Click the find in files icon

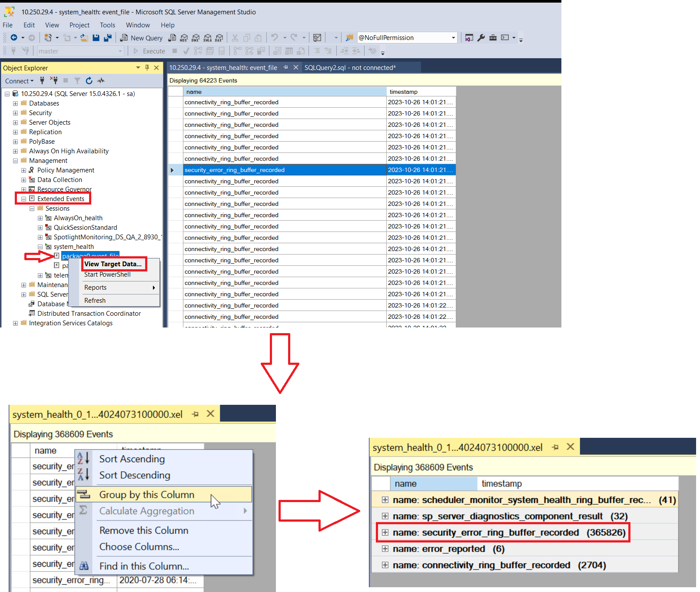coord(349,38)
